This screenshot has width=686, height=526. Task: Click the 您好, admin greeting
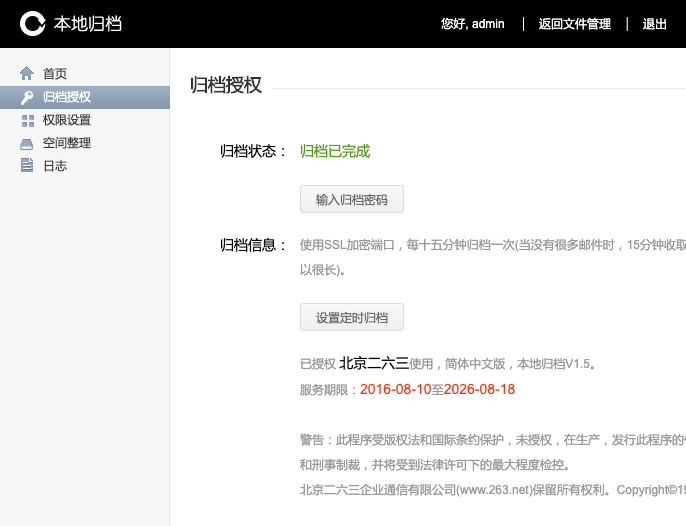(472, 24)
